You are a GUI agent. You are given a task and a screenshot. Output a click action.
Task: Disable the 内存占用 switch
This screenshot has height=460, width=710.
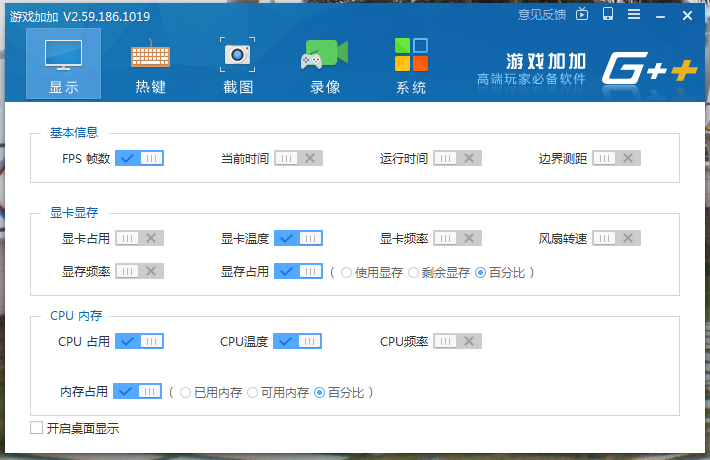click(137, 391)
